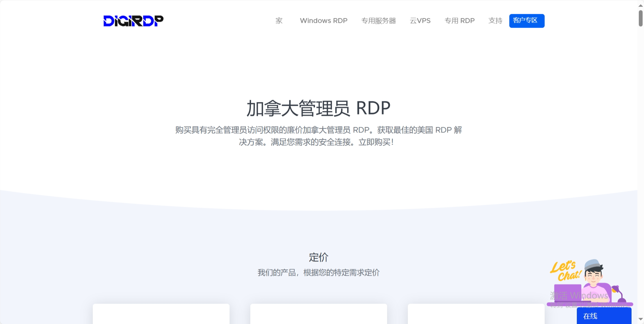
Task: Go to the 专用 RDP page
Action: [x=459, y=21]
